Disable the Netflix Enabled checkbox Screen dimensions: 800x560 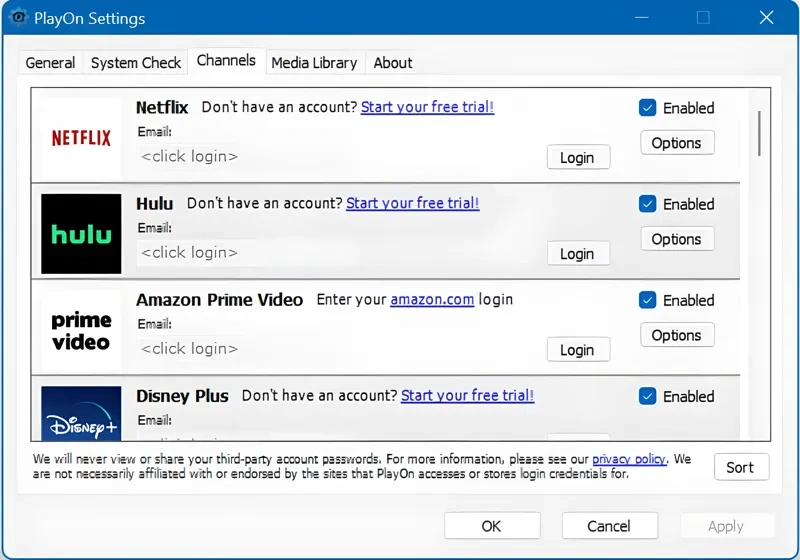(648, 108)
